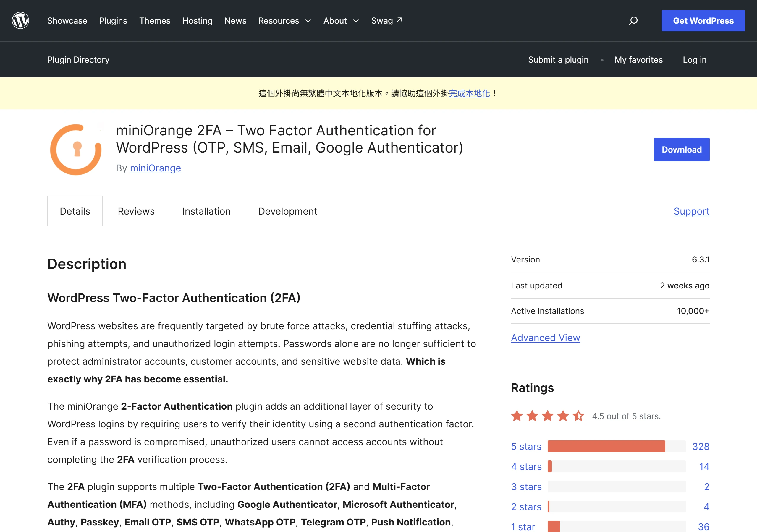The width and height of the screenshot is (757, 532).
Task: Open My favorites
Action: click(x=638, y=60)
